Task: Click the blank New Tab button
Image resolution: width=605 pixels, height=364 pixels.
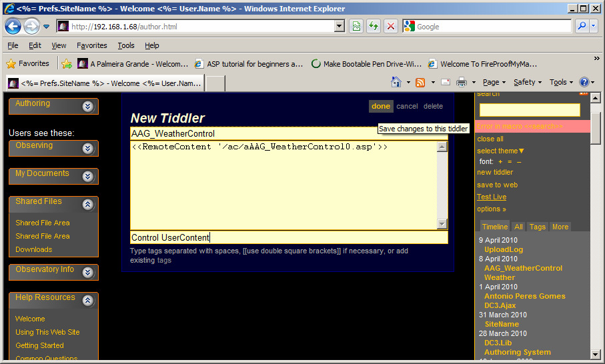Action: [x=215, y=83]
